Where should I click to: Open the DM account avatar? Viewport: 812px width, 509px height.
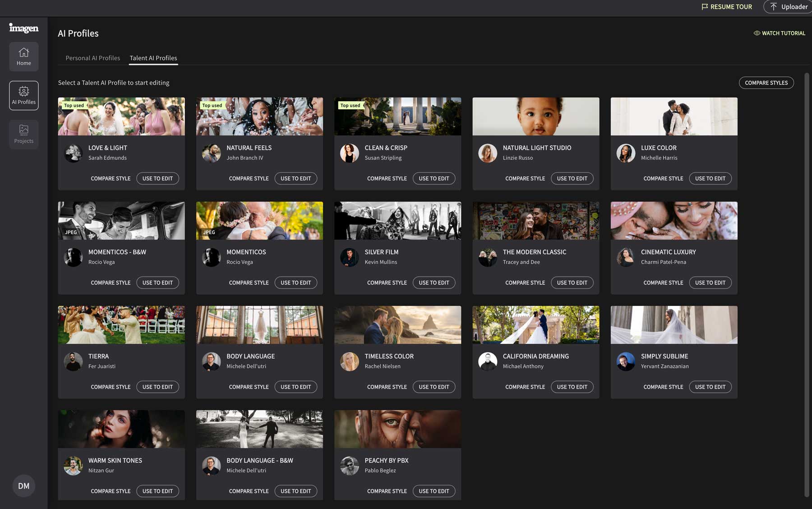(x=23, y=486)
